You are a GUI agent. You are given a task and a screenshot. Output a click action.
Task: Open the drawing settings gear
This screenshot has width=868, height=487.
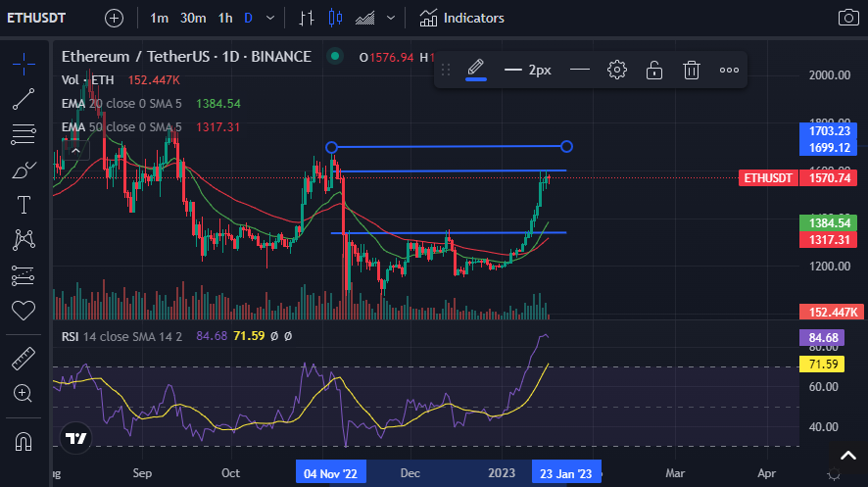[x=616, y=70]
